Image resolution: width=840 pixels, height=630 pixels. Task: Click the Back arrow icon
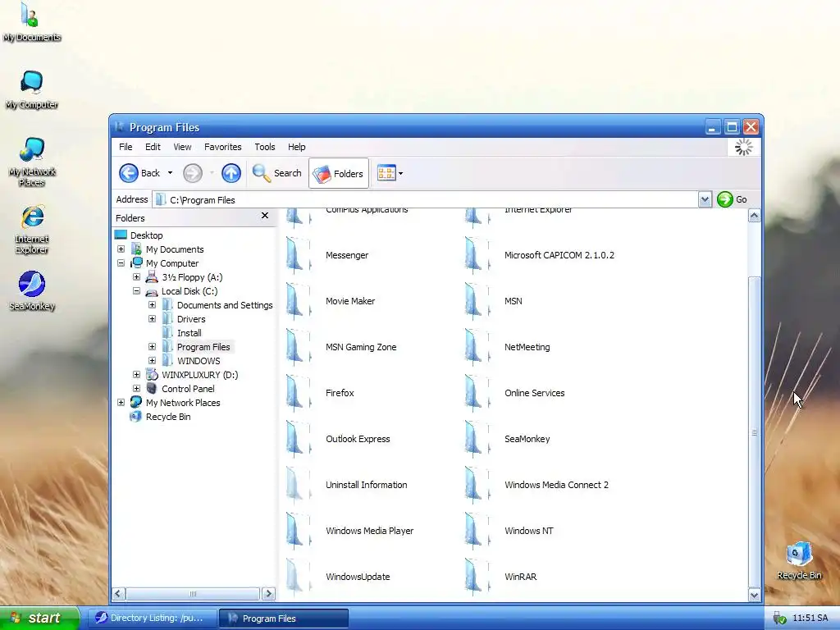pos(129,173)
